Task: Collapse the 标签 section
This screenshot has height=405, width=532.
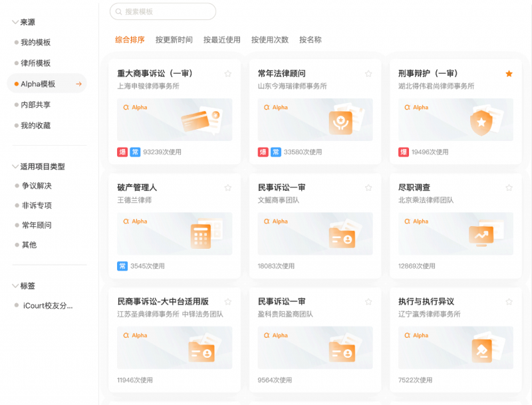Action: pyautogui.click(x=15, y=286)
